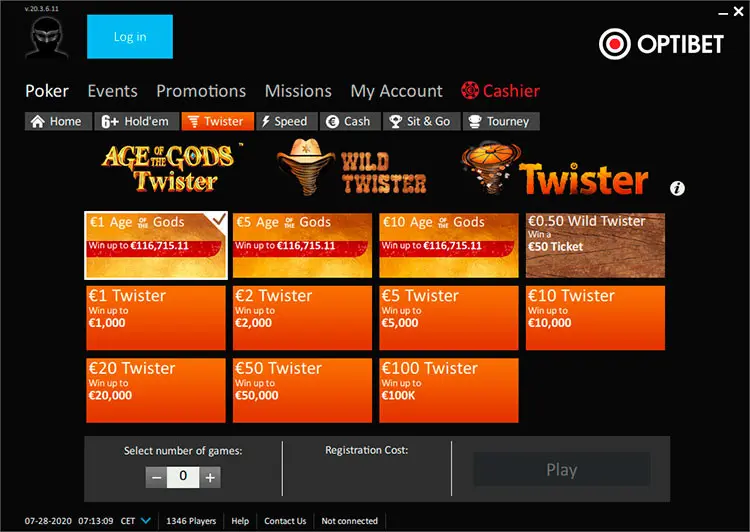Switch to the Home tab
Viewport: 750px width, 532px height.
click(x=58, y=122)
